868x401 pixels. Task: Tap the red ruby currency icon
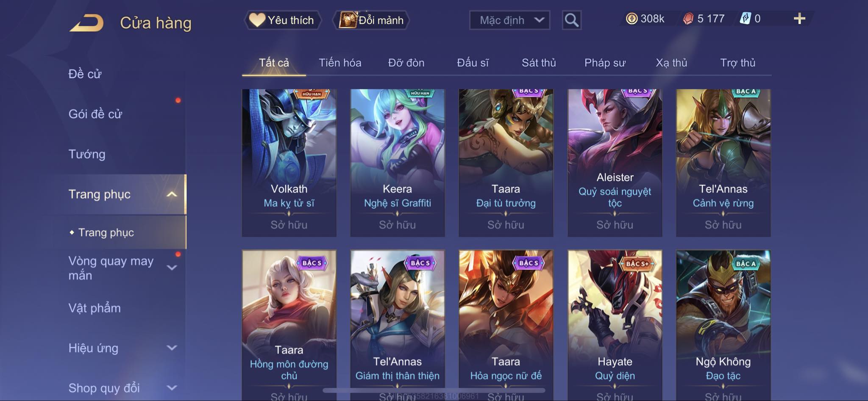tap(688, 19)
